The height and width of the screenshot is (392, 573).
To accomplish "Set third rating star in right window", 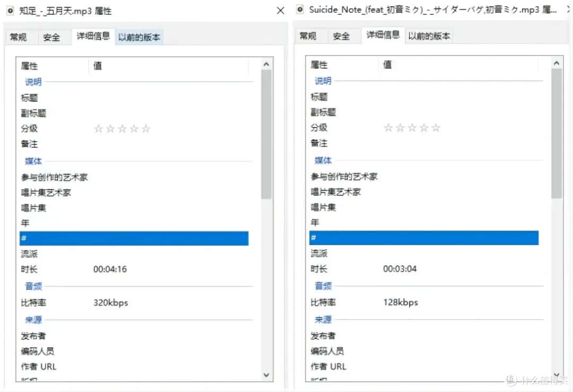I will coord(412,128).
